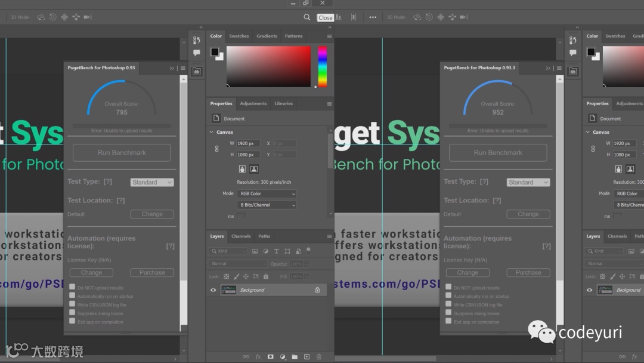Open Libraries tab in left window
The height and width of the screenshot is (363, 644).
pos(283,104)
